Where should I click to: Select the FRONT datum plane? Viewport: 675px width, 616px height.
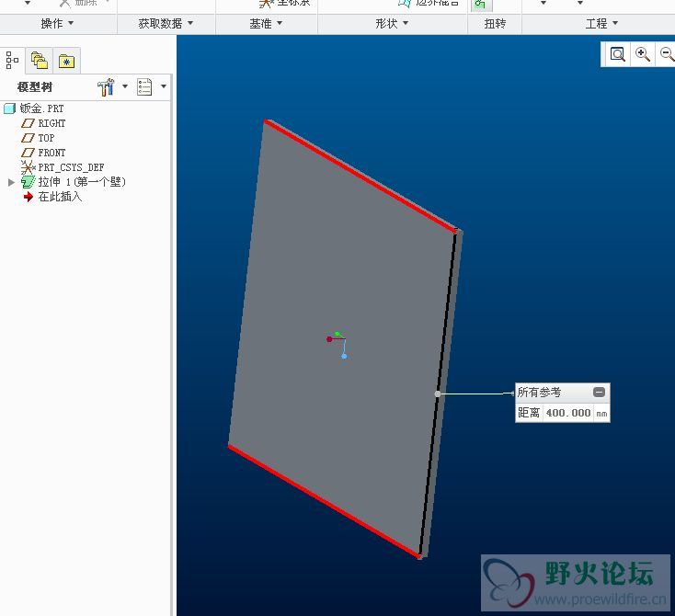click(x=51, y=153)
